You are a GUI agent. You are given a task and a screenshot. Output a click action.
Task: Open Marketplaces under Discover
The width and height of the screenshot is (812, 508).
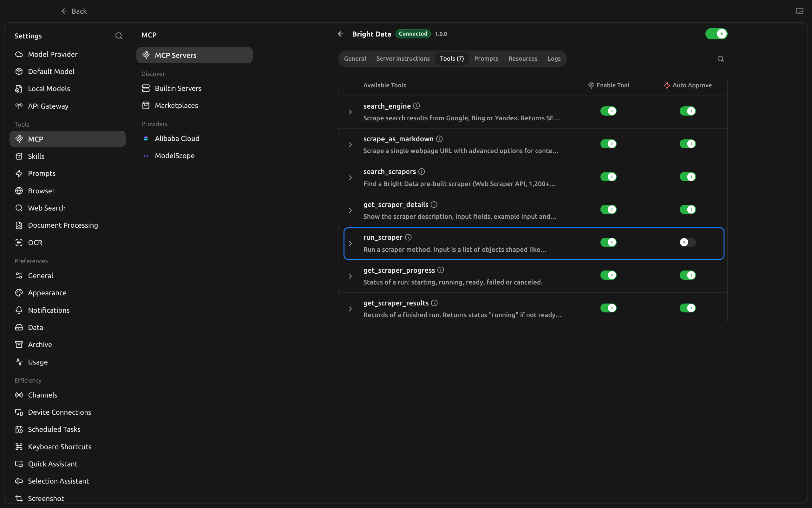coord(194,105)
